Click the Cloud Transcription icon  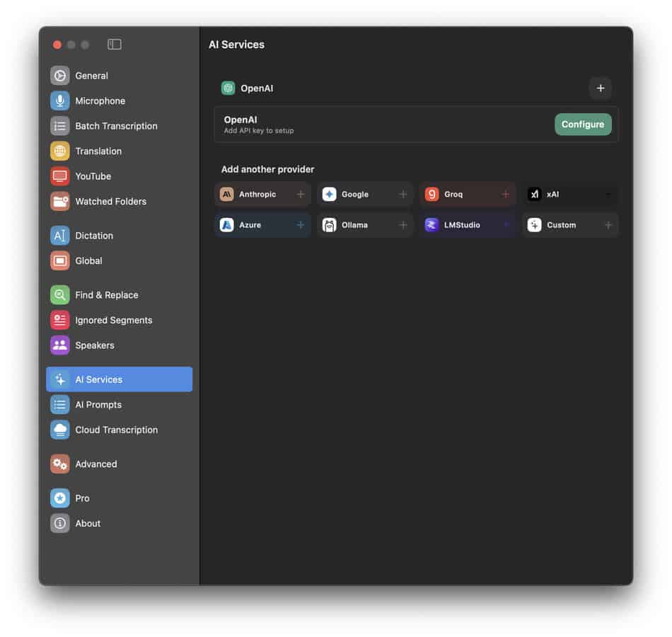coord(60,430)
